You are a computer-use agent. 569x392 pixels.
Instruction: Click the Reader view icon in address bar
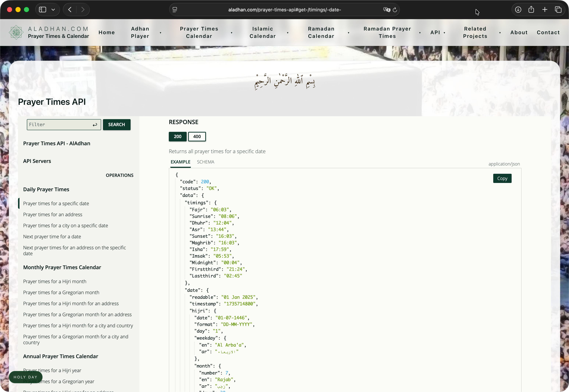tap(175, 10)
